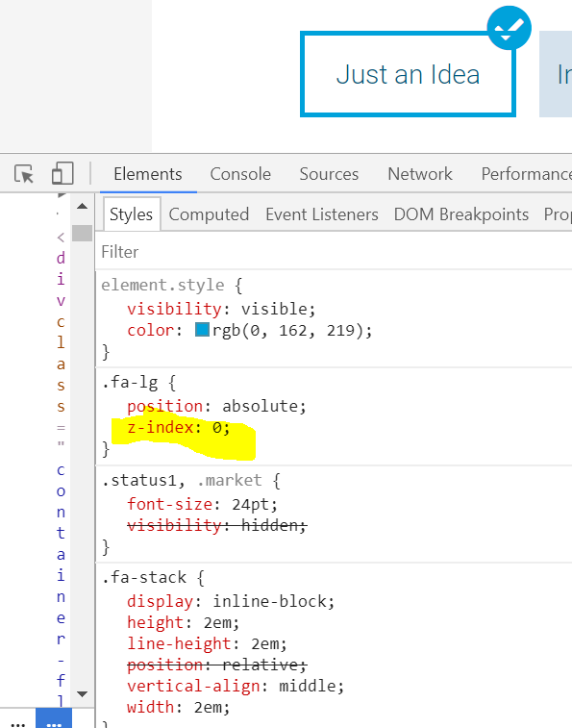Click the DOM tree scroll down arrow
The image size is (572, 728).
coord(82,694)
